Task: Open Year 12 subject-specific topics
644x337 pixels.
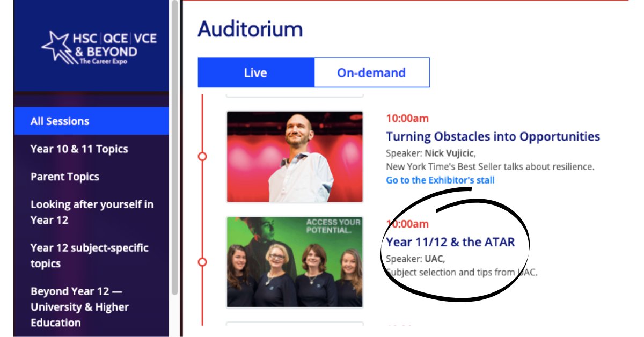Action: (x=89, y=255)
